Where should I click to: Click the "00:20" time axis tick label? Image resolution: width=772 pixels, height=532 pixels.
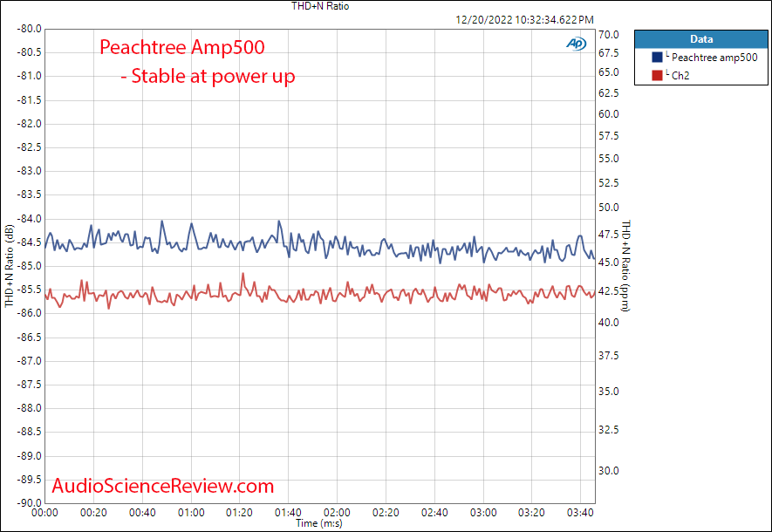click(93, 513)
